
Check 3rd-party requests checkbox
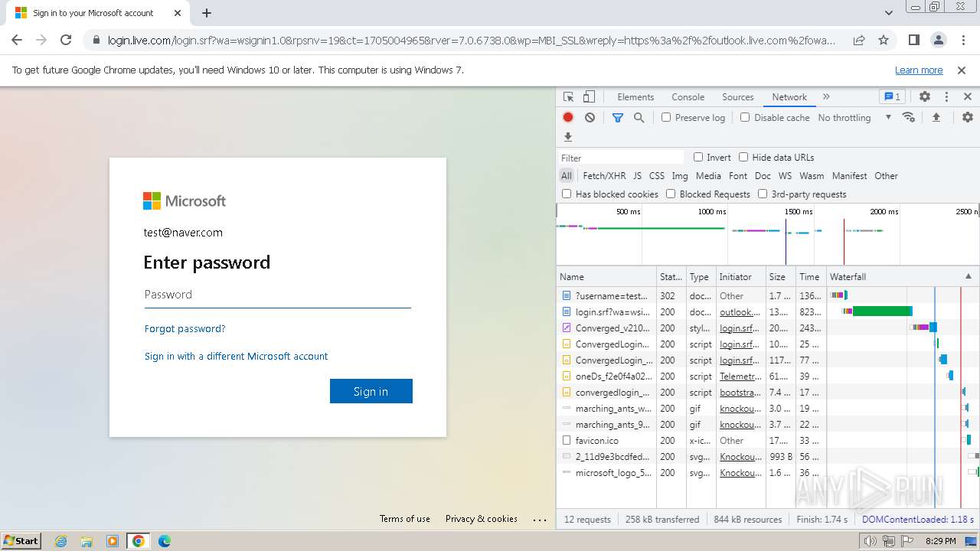tap(763, 194)
